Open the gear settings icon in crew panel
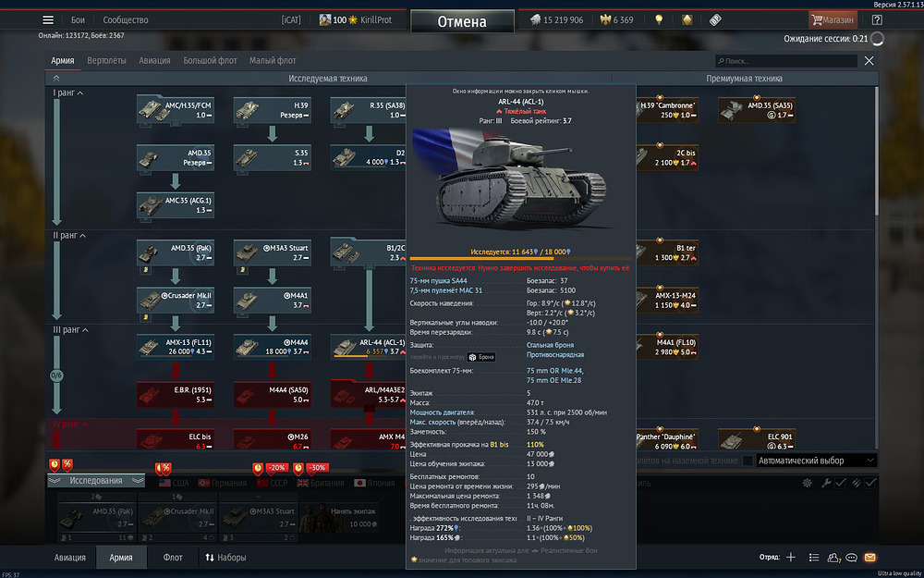Screen dimensions: 924x578 pos(807,483)
